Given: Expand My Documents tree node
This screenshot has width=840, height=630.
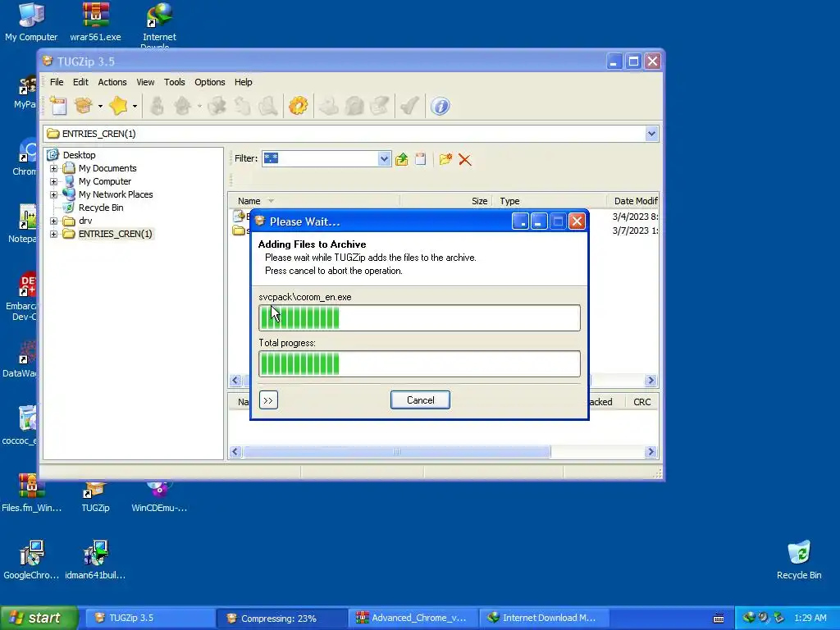Looking at the screenshot, I should 53,168.
